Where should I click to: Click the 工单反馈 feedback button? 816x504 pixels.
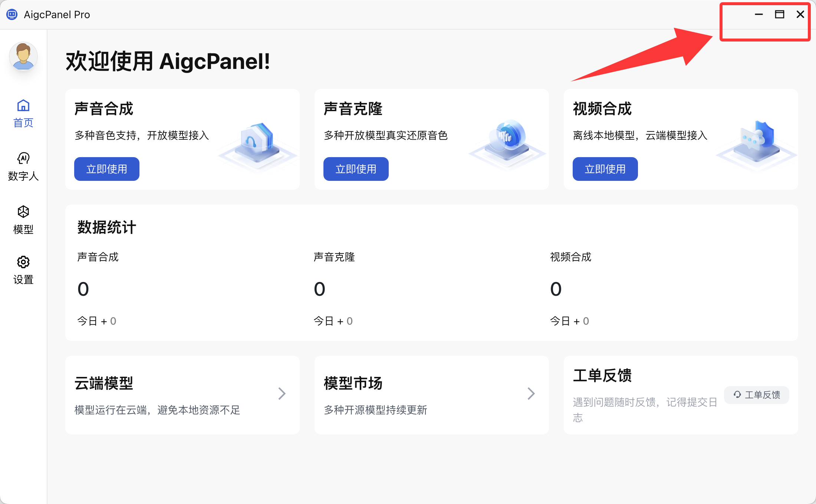point(757,395)
